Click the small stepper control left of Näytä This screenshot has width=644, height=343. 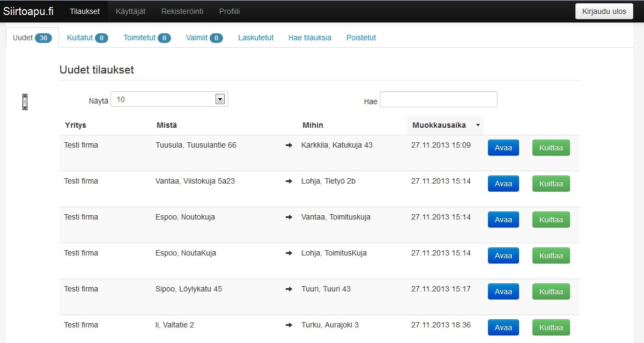pos(25,102)
